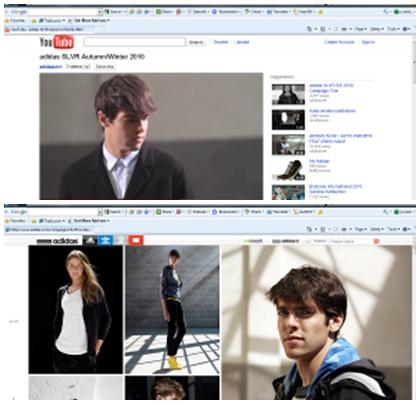Click the blue adidas Originals trefoil icon
Viewport: 420px width, 404px height.
(x=105, y=240)
